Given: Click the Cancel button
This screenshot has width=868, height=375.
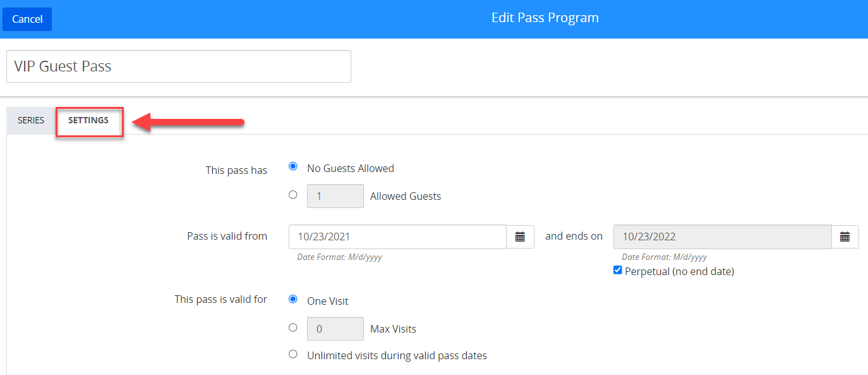Looking at the screenshot, I should (x=27, y=19).
